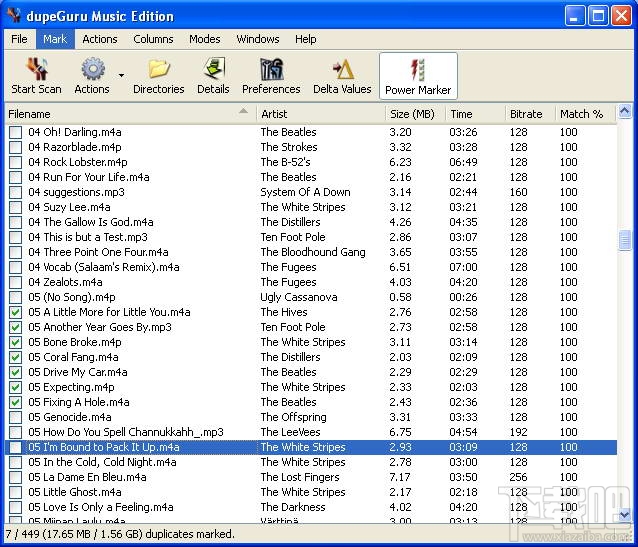Viewport: 638px width, 547px height.
Task: Select filename 05 Love Is Only a Feeling.m4a
Action: coord(101,508)
